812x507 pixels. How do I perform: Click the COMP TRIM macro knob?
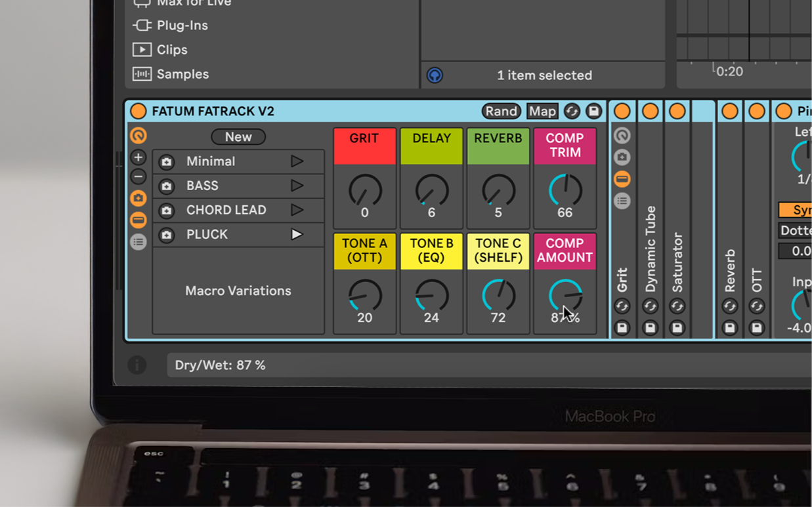pos(565,191)
